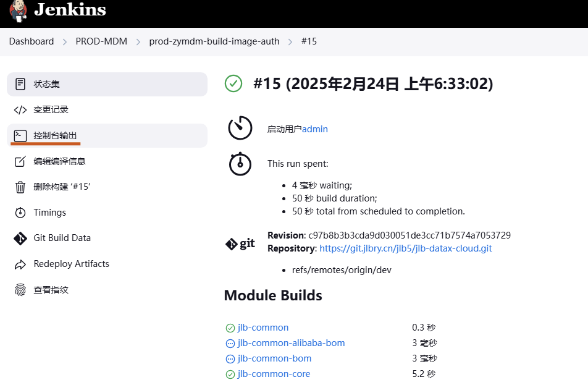588x385 pixels.
Task: Open the admin user link
Action: coord(315,129)
